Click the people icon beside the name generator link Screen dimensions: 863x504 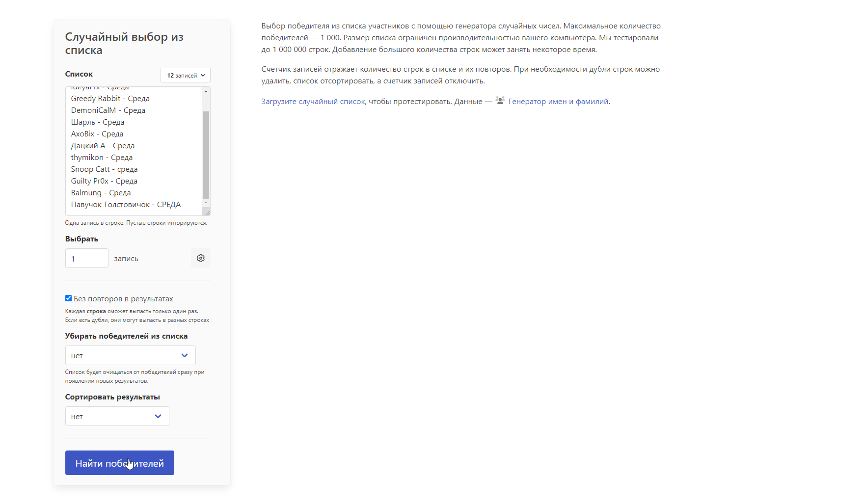point(500,101)
